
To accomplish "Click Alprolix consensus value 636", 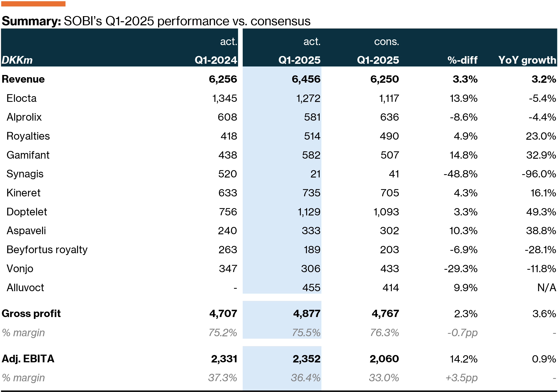I will coord(390,117).
